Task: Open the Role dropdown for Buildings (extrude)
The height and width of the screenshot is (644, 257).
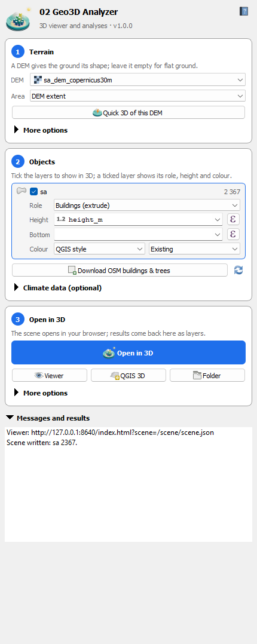Action: click(147, 205)
